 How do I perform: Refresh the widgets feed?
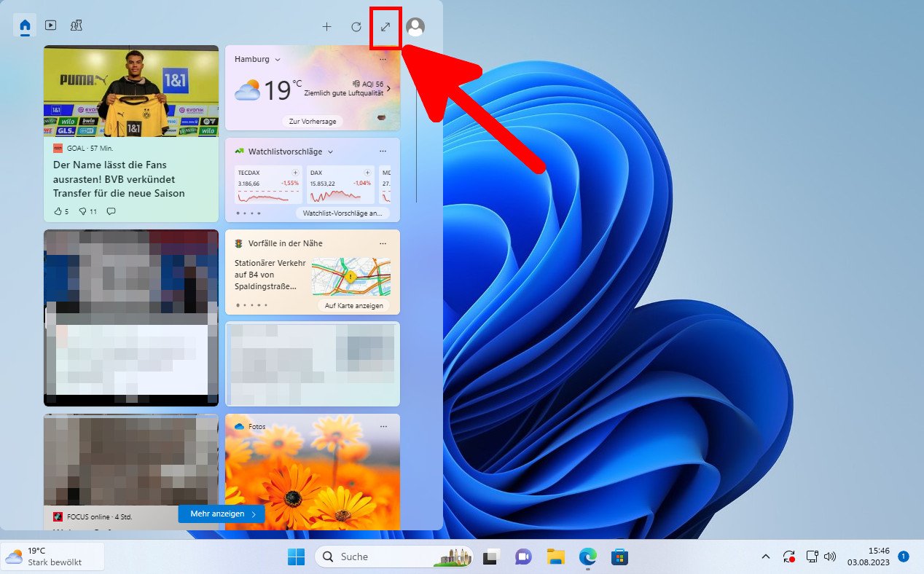coord(356,27)
